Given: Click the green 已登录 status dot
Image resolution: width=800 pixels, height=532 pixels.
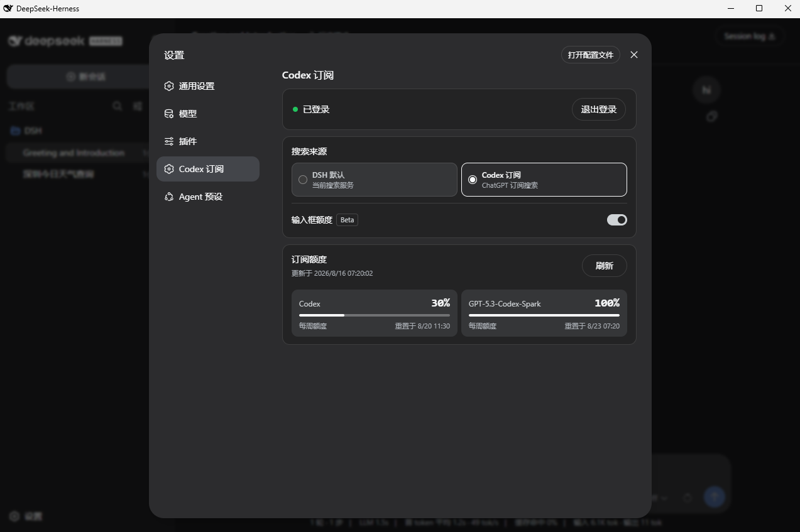Looking at the screenshot, I should pyautogui.click(x=295, y=109).
